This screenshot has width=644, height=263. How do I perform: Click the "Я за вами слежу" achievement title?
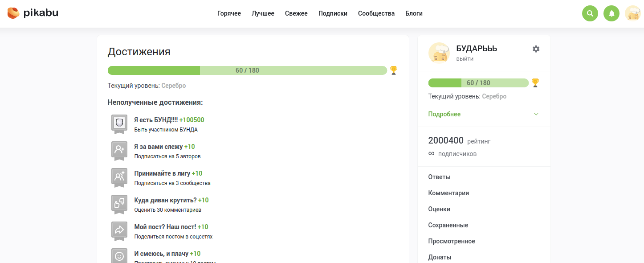pos(159,147)
